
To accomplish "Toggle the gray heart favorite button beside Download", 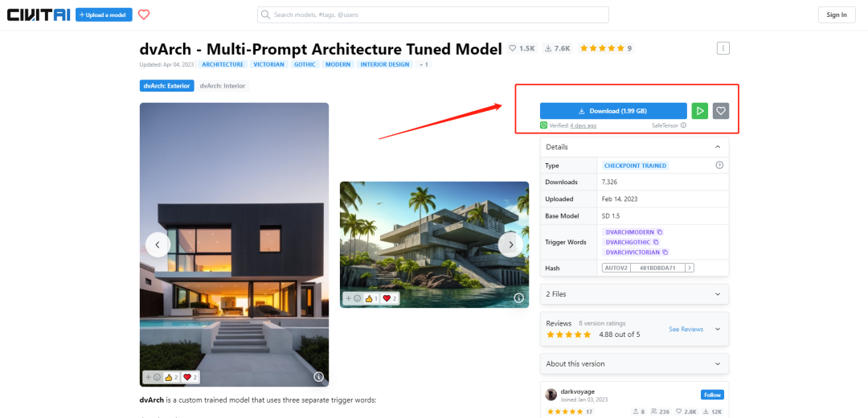I will tap(721, 111).
